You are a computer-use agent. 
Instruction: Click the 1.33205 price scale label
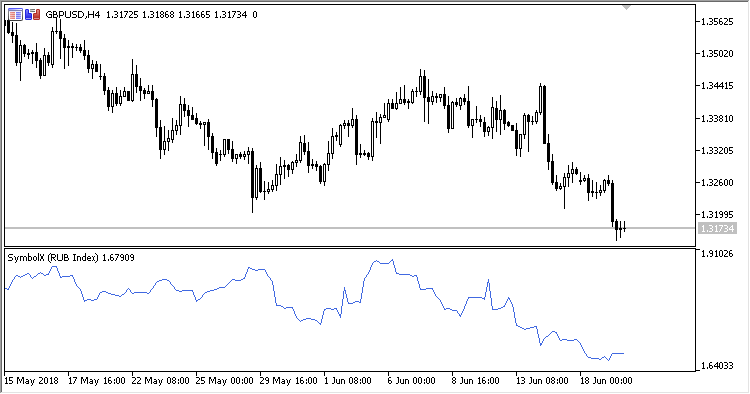717,151
